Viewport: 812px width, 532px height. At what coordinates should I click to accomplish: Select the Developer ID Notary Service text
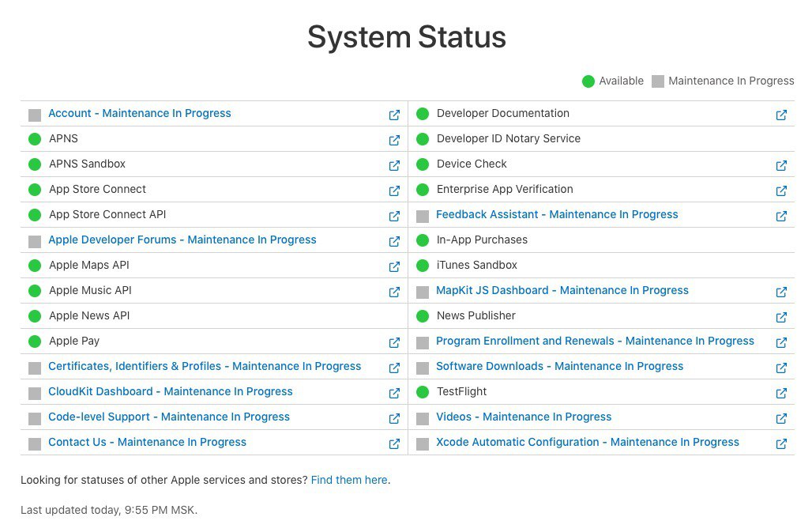pyautogui.click(x=509, y=139)
